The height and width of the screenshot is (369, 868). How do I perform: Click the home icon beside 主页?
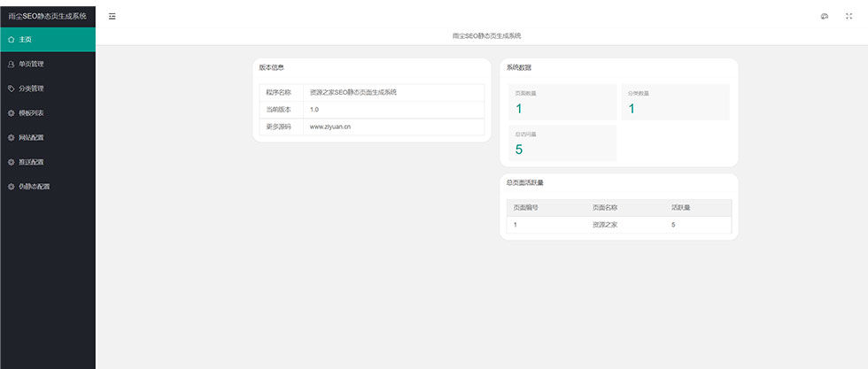click(x=11, y=40)
